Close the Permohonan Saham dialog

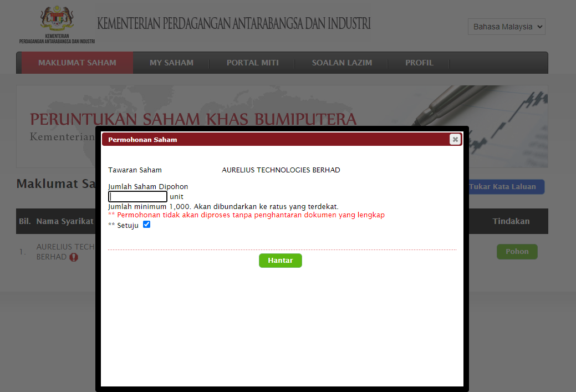(x=455, y=139)
